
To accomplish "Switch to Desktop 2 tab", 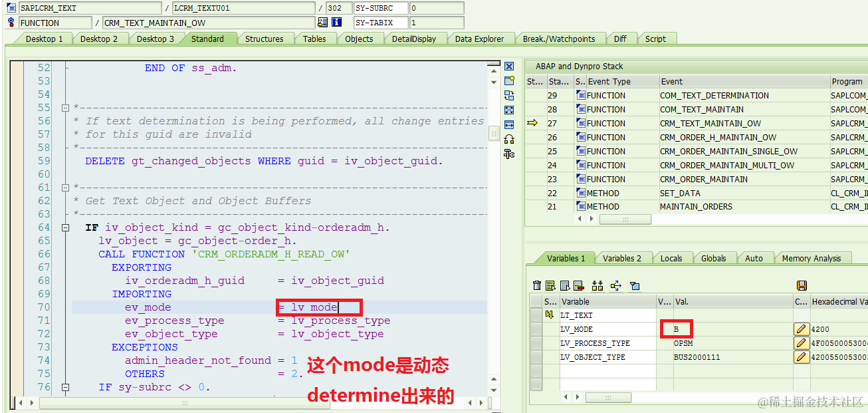I will [x=99, y=39].
